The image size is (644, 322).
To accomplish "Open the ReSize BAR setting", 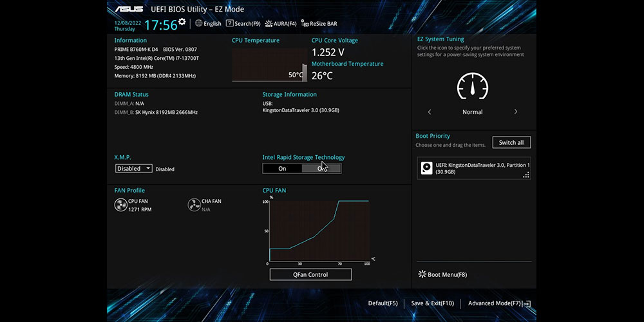I will [x=319, y=24].
